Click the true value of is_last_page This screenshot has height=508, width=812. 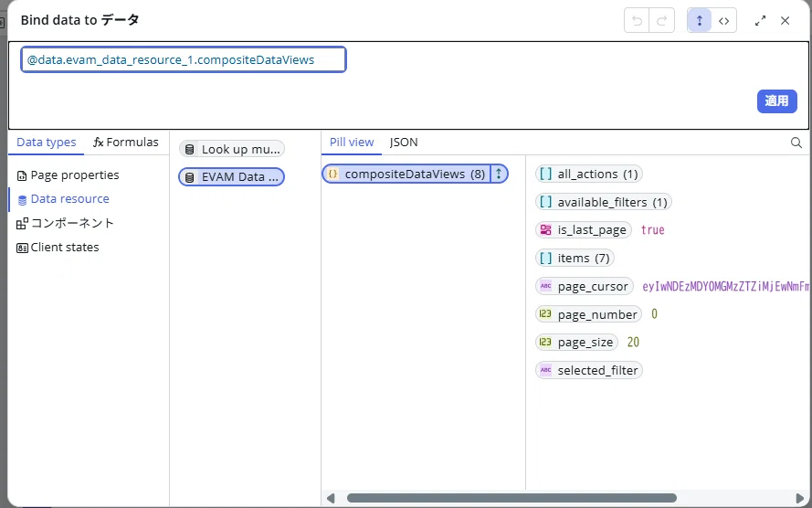click(x=652, y=230)
